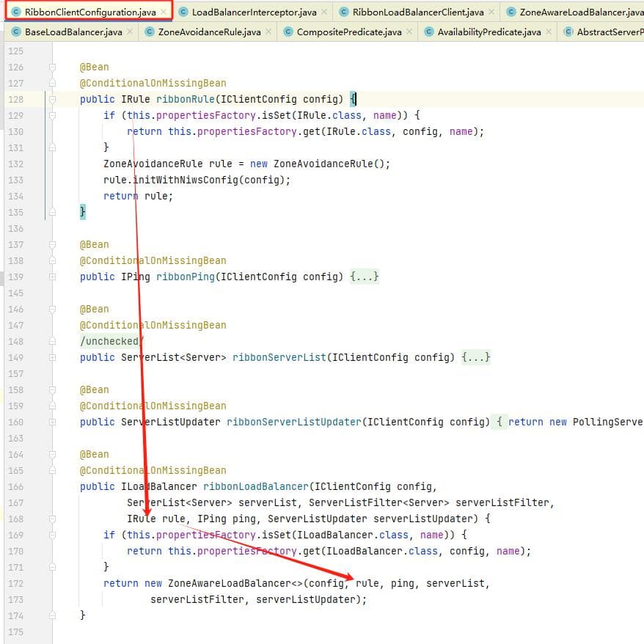Click the @Bean annotation on line 126
This screenshot has height=644, width=644.
pyautogui.click(x=95, y=67)
